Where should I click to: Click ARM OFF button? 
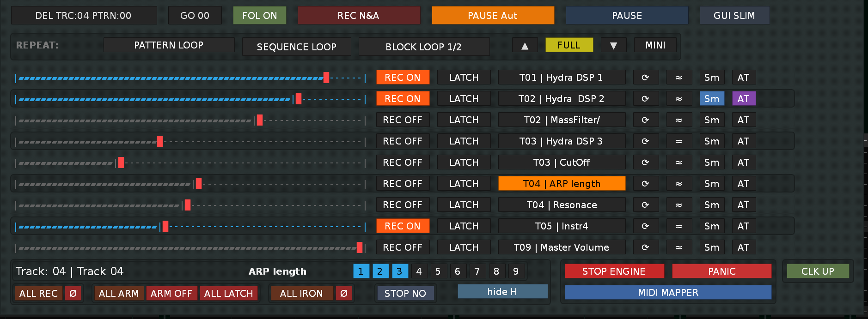[x=171, y=294]
